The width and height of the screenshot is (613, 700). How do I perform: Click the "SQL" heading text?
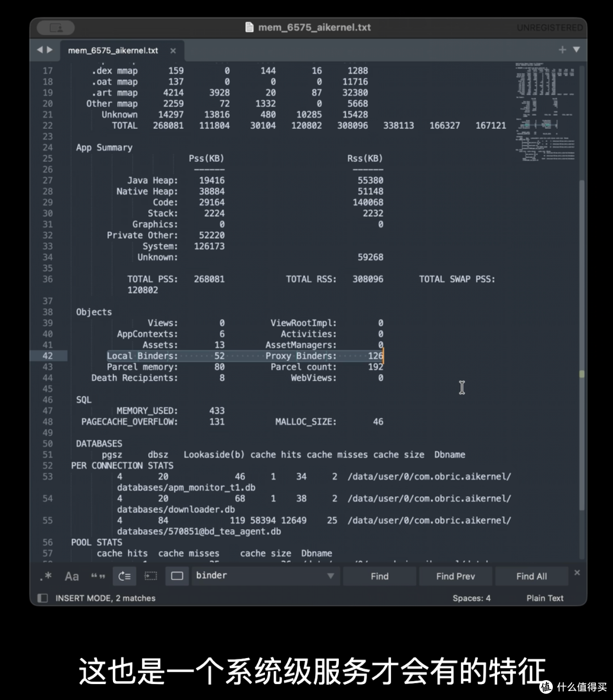pos(84,400)
